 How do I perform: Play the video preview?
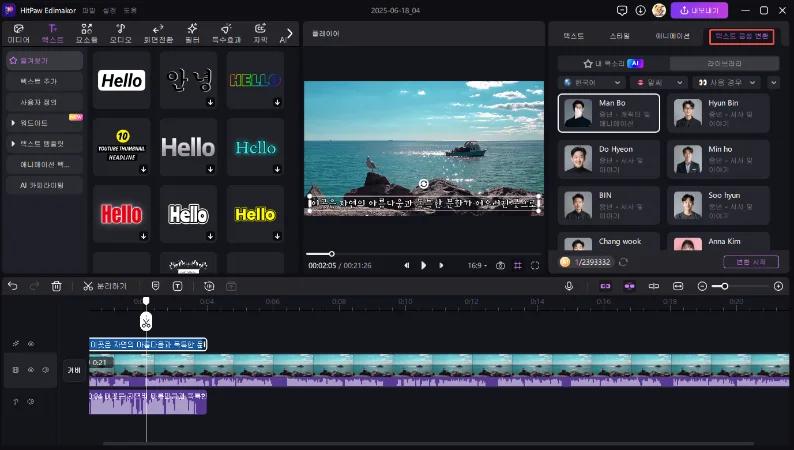point(423,265)
